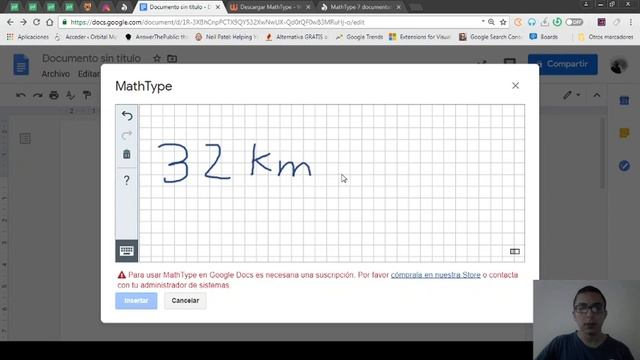Switch to the Descargar MathType tab

pos(269,7)
